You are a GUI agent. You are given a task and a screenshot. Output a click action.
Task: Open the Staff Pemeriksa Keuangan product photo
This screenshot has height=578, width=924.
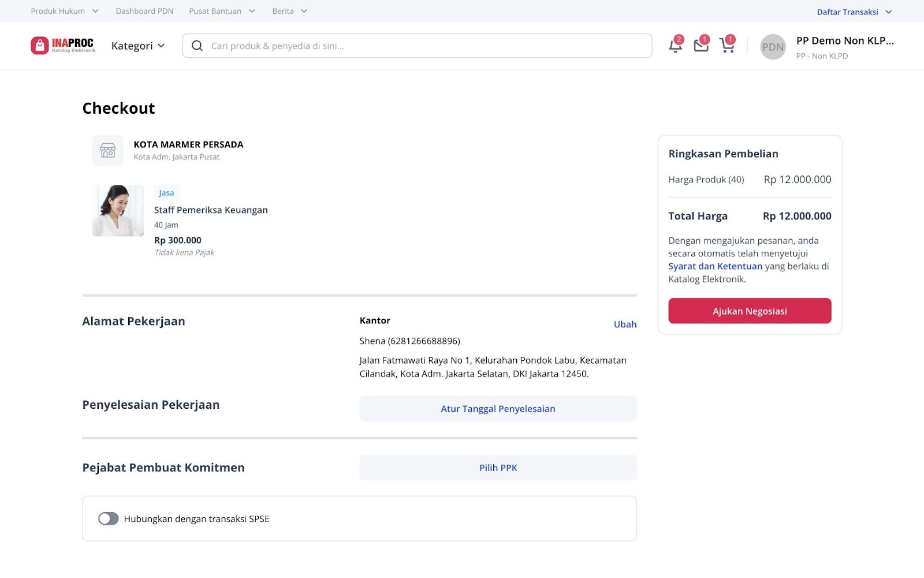coord(118,210)
